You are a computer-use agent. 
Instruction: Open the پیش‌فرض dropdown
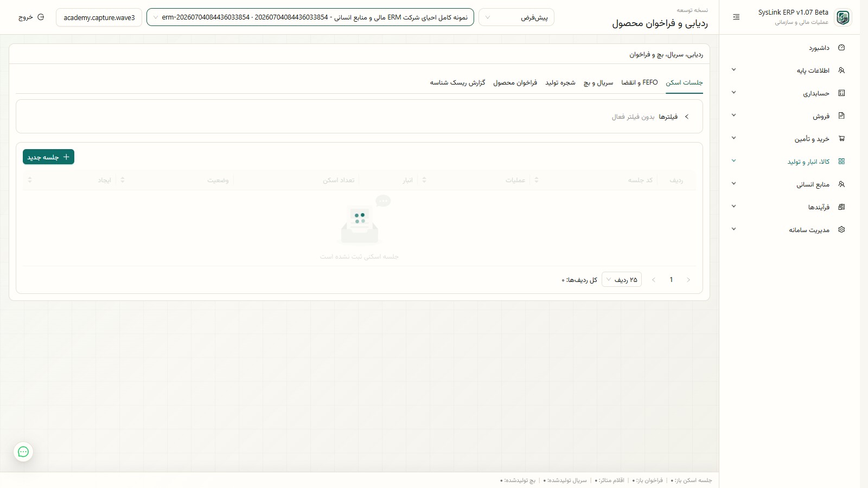tap(516, 17)
